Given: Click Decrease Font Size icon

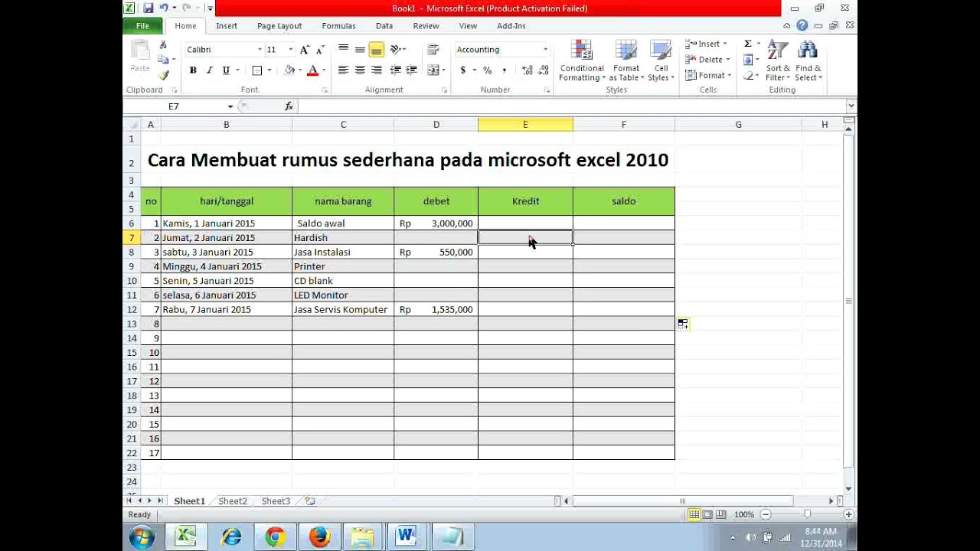Looking at the screenshot, I should point(318,50).
